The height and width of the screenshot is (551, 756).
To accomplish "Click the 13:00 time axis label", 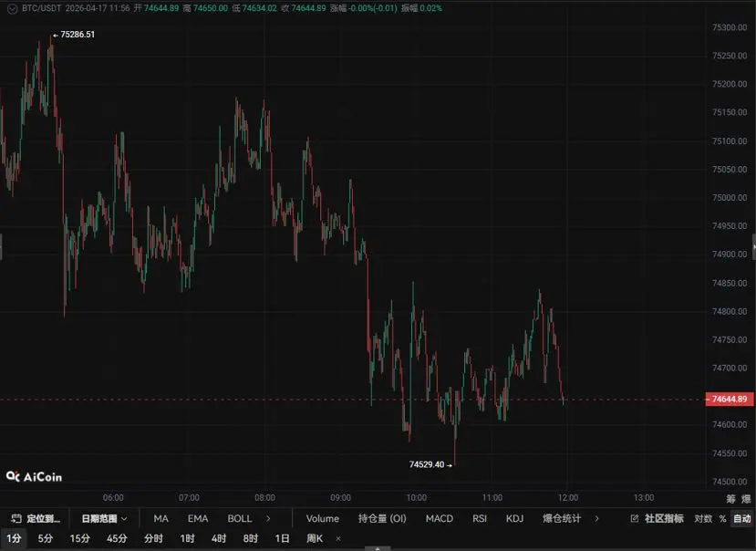I will pyautogui.click(x=644, y=497).
